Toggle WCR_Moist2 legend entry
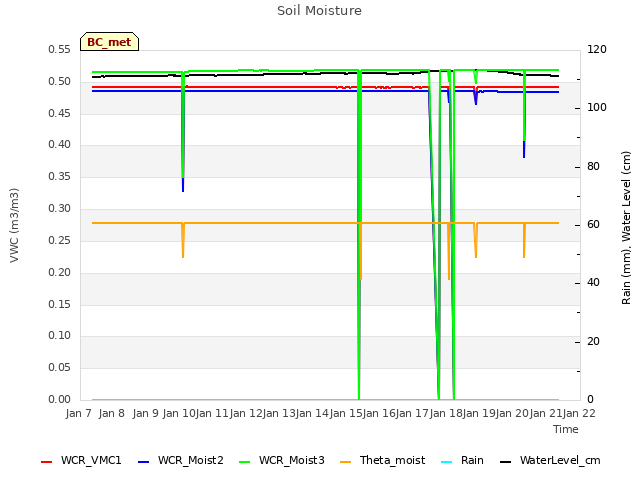 click(181, 460)
